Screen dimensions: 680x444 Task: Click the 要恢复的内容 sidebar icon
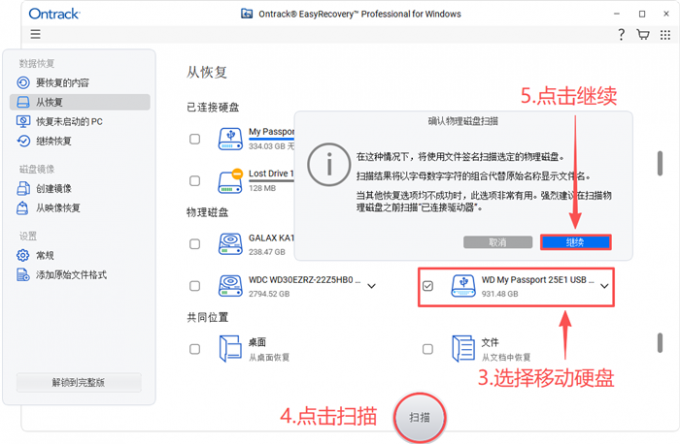coord(23,82)
